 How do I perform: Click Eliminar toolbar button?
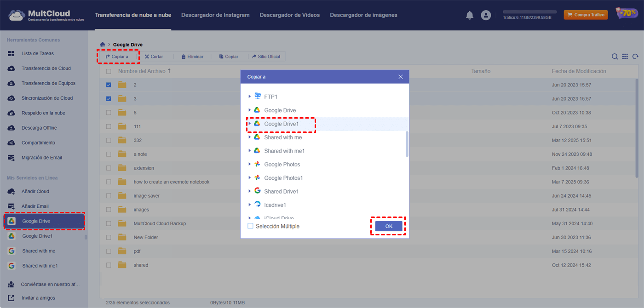click(x=192, y=57)
